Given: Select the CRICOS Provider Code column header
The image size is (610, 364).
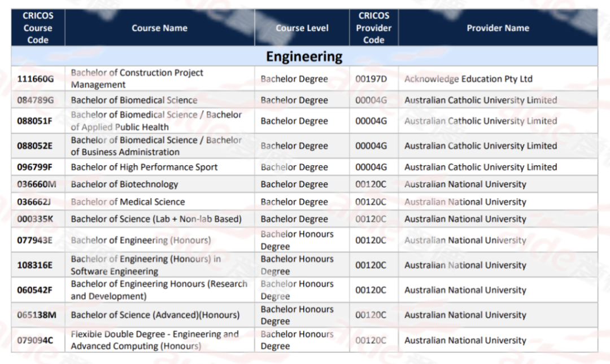Looking at the screenshot, I should (x=373, y=28).
